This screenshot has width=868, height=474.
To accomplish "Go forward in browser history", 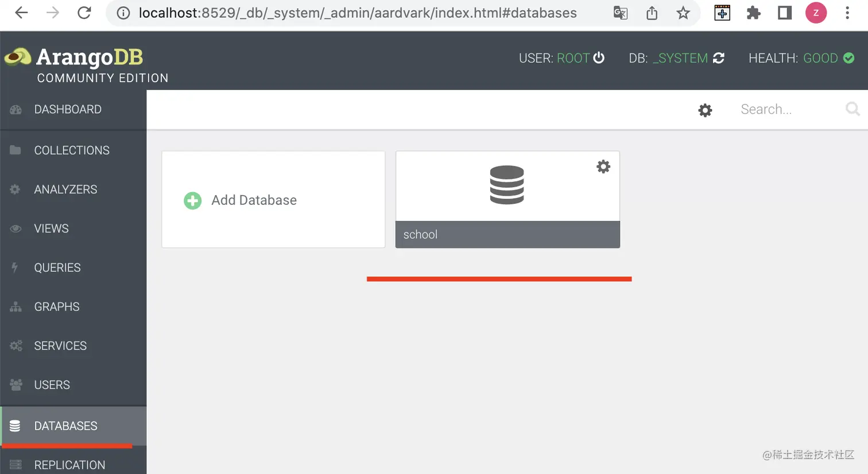I will 53,13.
